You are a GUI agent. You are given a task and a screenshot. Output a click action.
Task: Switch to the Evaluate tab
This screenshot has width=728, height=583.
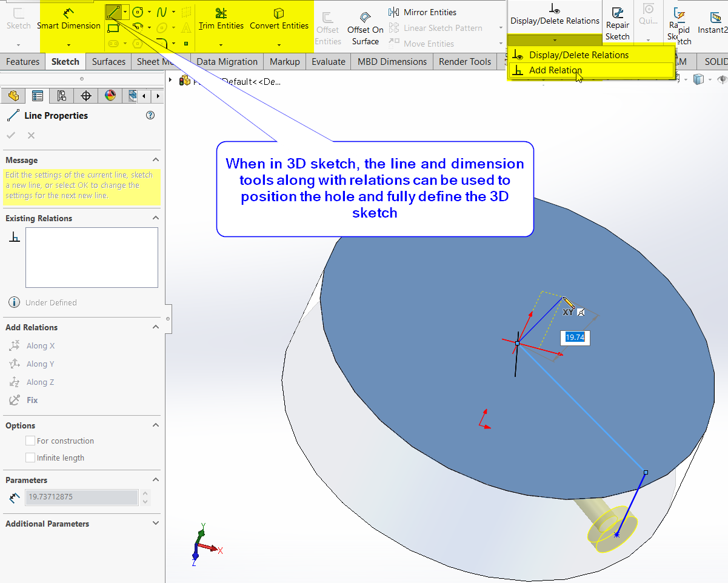click(329, 62)
